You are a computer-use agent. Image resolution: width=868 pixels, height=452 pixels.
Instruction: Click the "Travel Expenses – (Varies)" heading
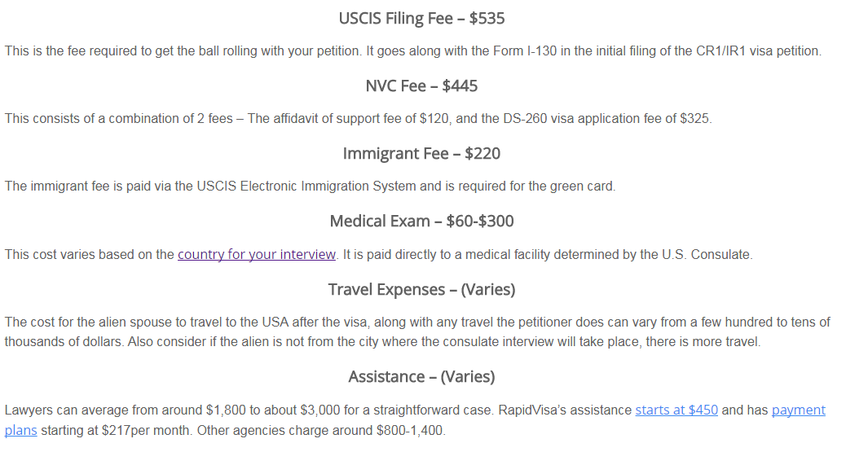click(x=422, y=289)
